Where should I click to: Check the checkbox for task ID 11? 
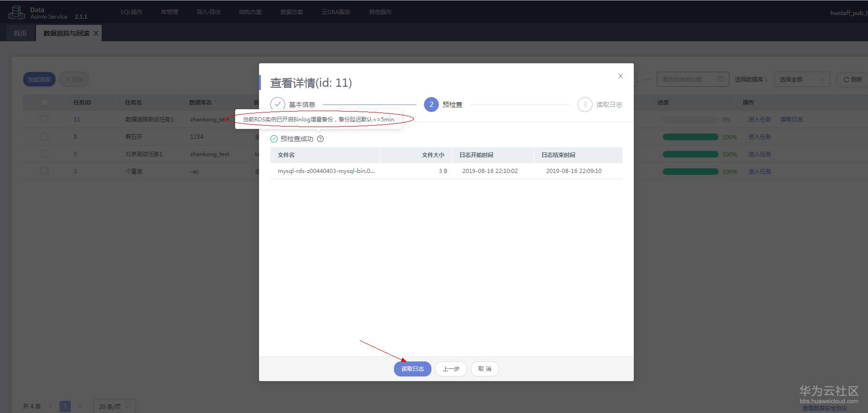[x=45, y=119]
